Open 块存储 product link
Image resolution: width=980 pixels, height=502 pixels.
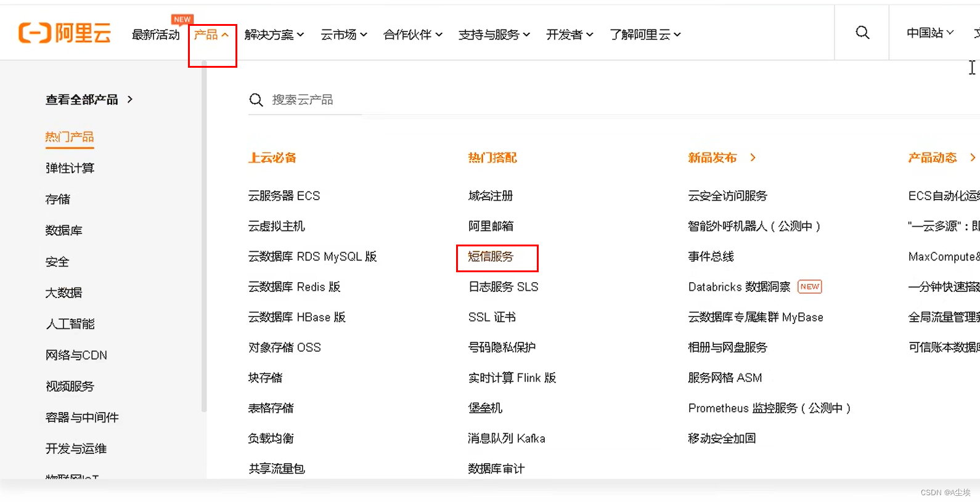[x=265, y=378]
